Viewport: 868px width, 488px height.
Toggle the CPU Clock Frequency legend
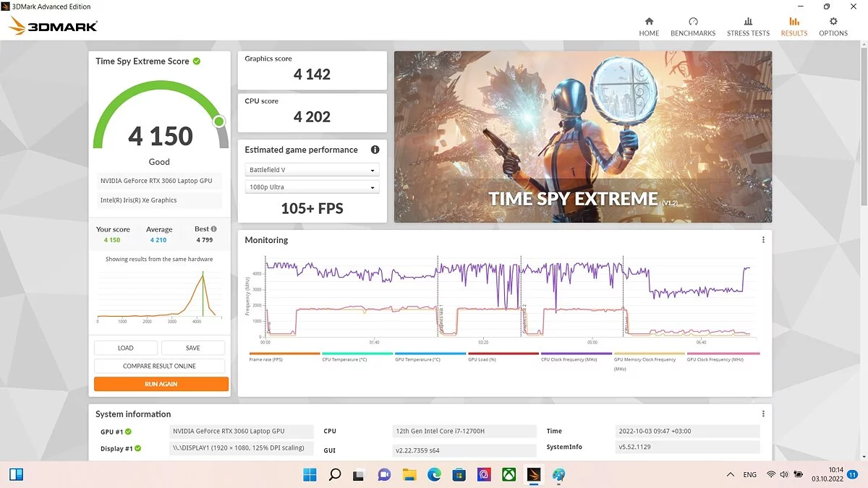(x=576, y=358)
